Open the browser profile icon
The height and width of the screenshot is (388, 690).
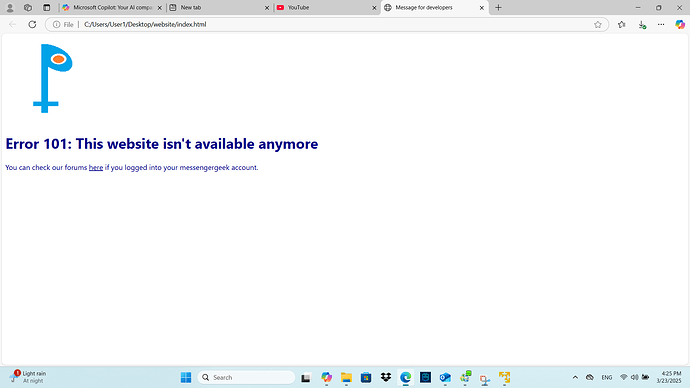[10, 7]
